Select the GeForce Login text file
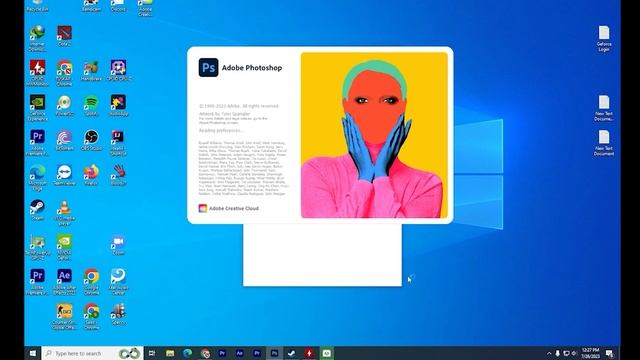This screenshot has height=360, width=640. [604, 38]
